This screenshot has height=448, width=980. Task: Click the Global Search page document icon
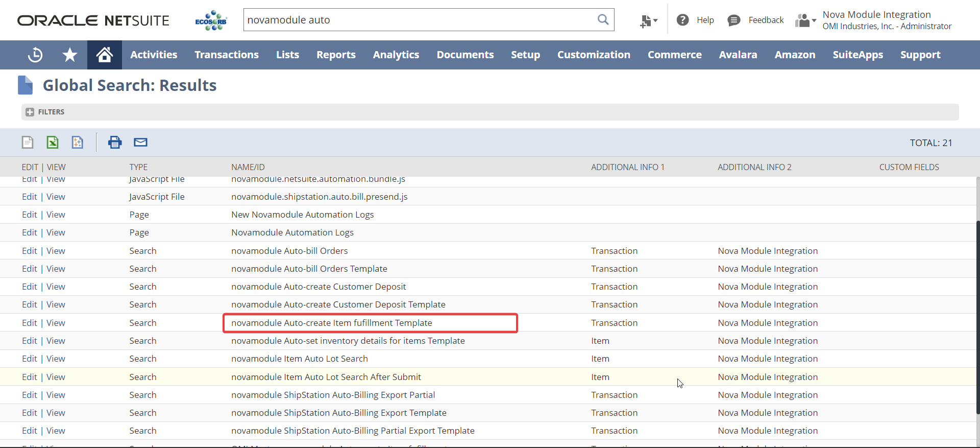(x=25, y=85)
